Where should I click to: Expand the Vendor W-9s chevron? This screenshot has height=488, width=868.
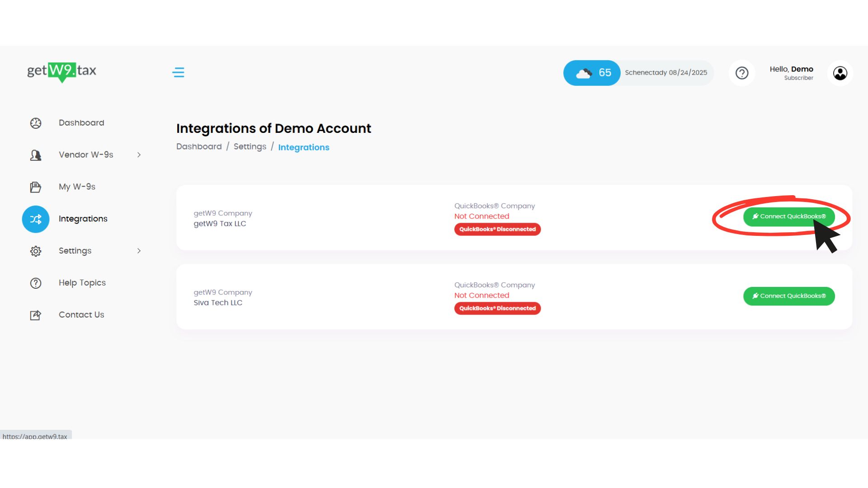coord(139,155)
